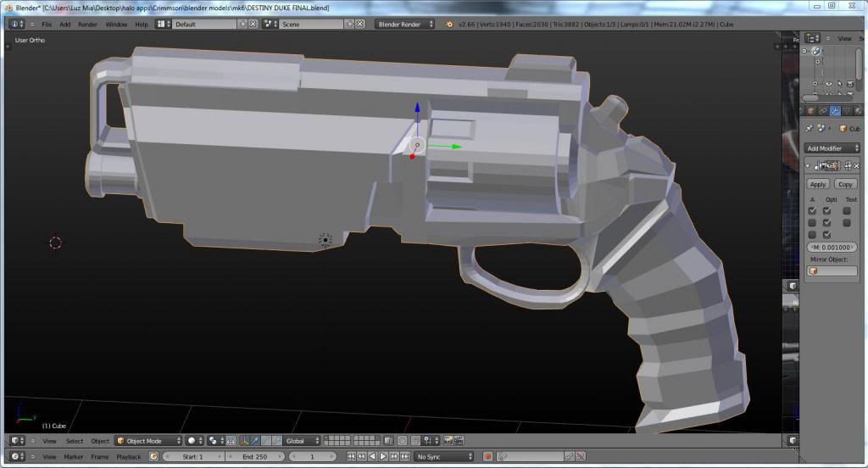Open the screen layout browse icon
This screenshot has width=868, height=468.
coord(163,25)
